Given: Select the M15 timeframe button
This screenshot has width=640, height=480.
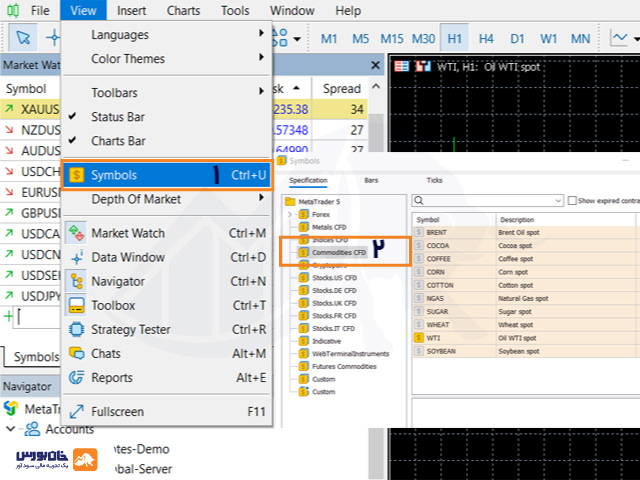Looking at the screenshot, I should [x=391, y=39].
